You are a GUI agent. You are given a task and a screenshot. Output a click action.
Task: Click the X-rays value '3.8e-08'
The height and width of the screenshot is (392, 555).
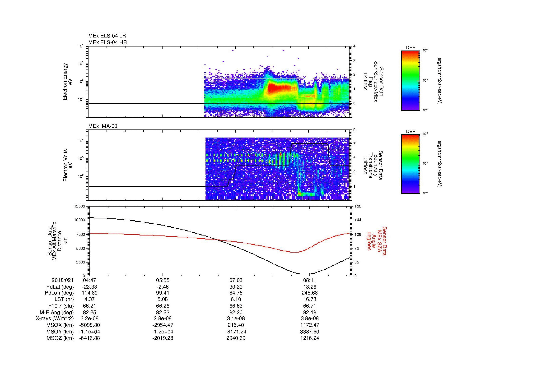(x=310, y=318)
